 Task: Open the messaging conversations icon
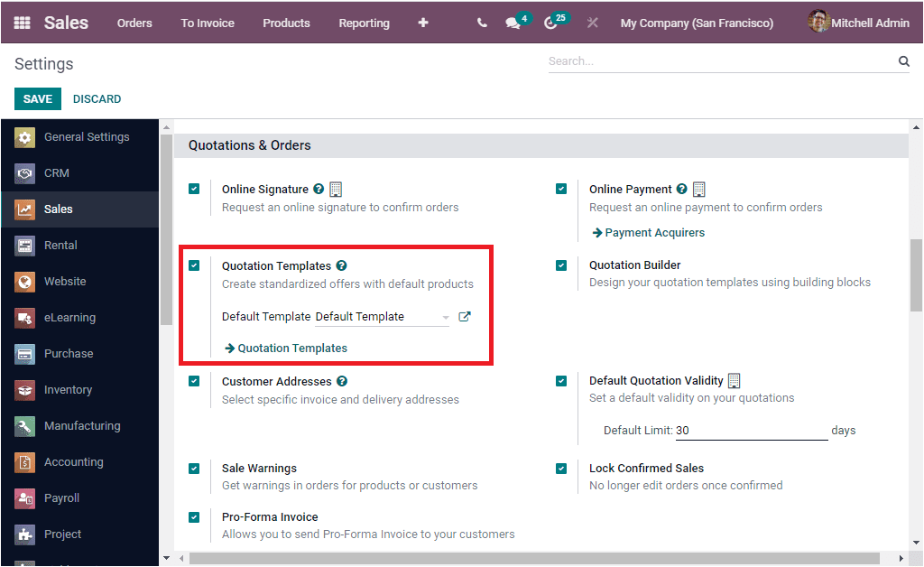click(514, 23)
